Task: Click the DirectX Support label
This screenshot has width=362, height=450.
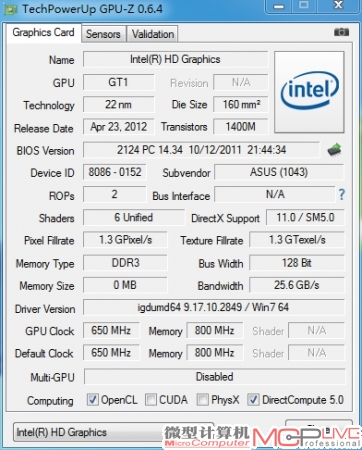Action: tap(225, 219)
